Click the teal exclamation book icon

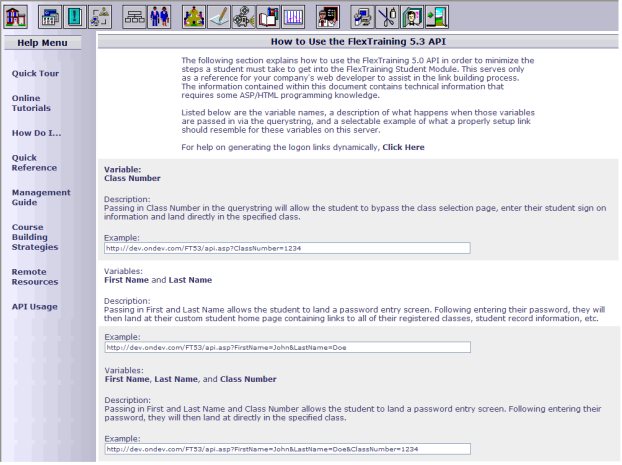(75, 17)
